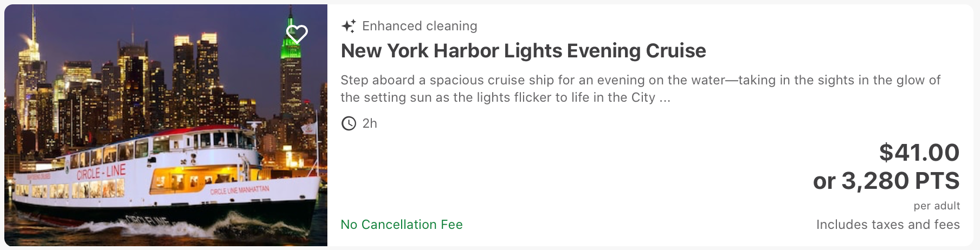Screen dimensions: 980x250
Task: Click the Enhanced cleaning label
Action: (420, 26)
